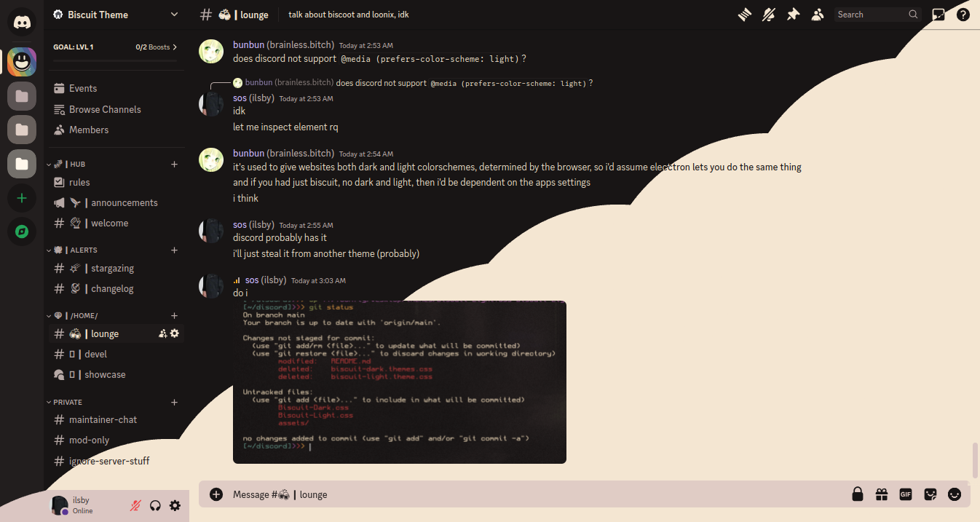Open Discord home direct messages
Image resolution: width=980 pixels, height=522 pixels.
[22, 22]
